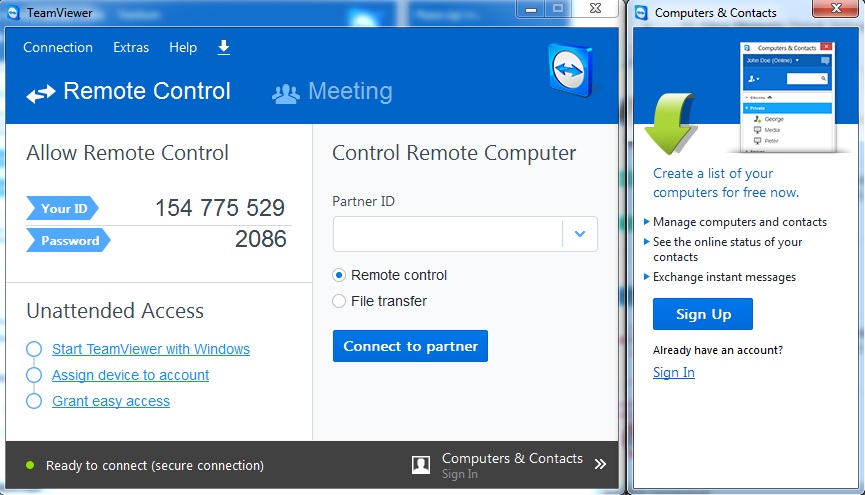Image resolution: width=865 pixels, height=495 pixels.
Task: Click Computers & Contacts in status bar
Action: (x=512, y=459)
